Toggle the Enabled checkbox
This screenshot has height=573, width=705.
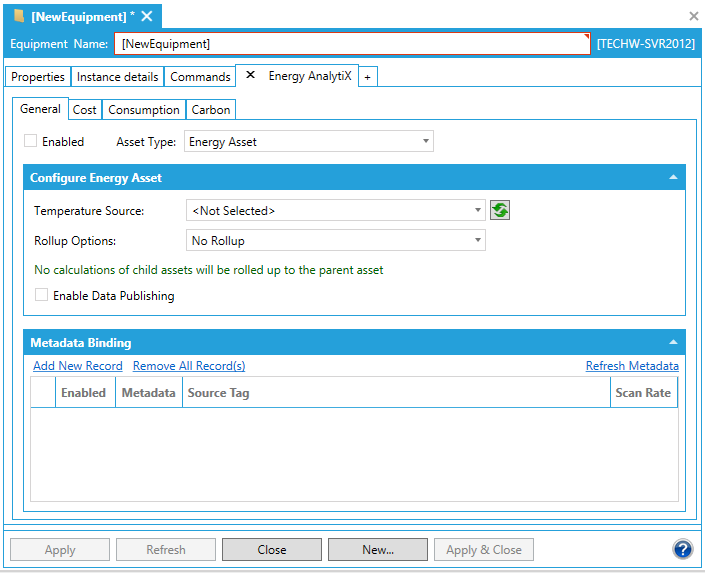(31, 142)
